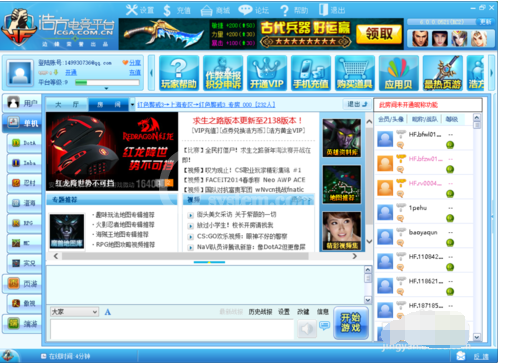Open the 魔兽地图库 map library thumbnail
Screen dimensions: 511x363
pyautogui.click(x=67, y=231)
